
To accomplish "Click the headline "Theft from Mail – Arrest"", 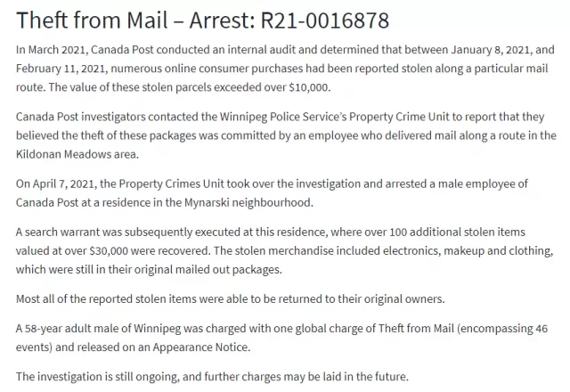I will point(136,20).
